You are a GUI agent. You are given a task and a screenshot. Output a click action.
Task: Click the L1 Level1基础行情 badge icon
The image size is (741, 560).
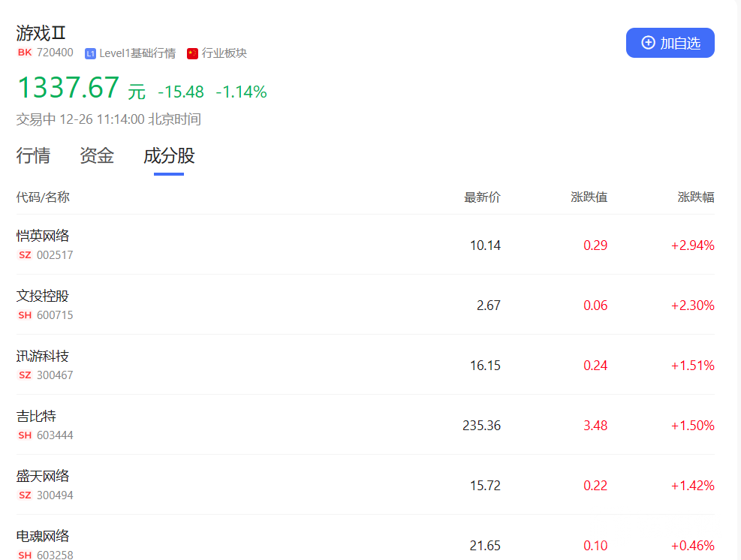[x=90, y=53]
